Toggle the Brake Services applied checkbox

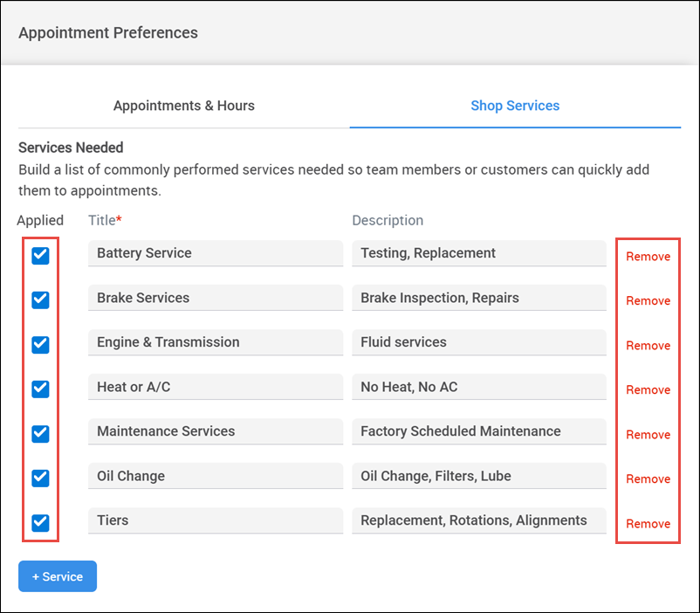coord(40,300)
